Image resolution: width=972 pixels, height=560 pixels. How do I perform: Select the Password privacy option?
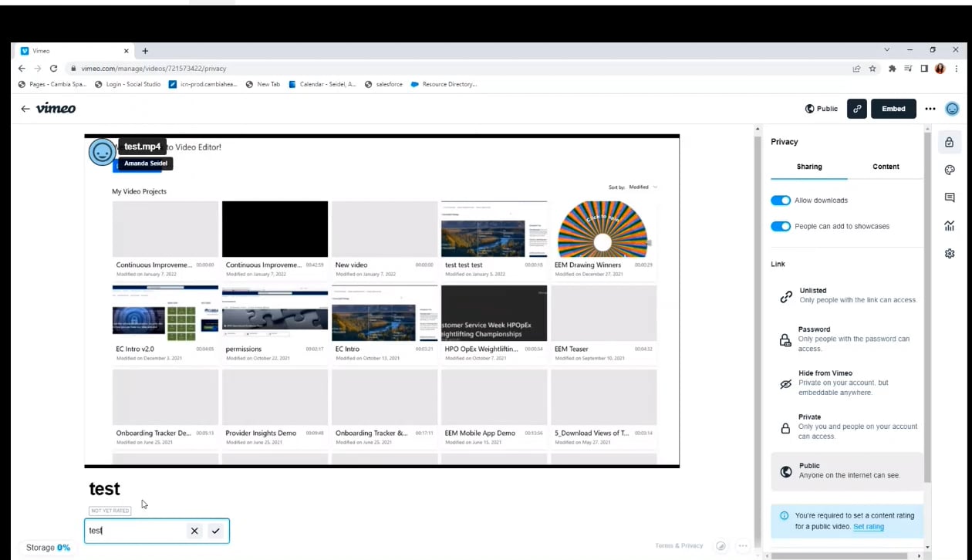point(847,339)
